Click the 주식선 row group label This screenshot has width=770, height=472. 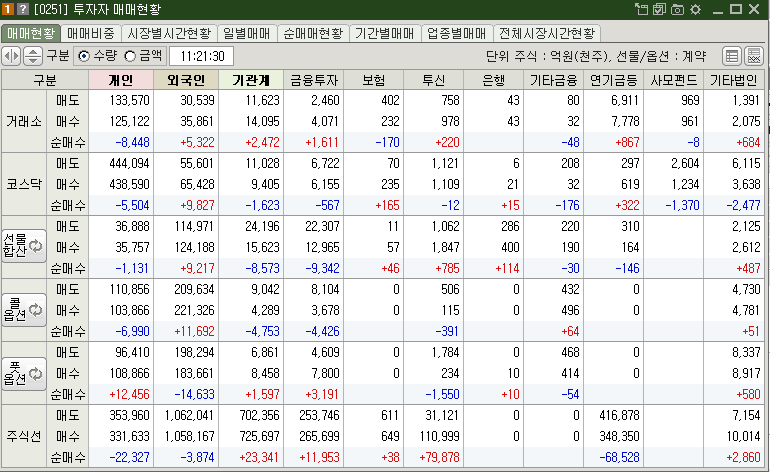tap(24, 436)
